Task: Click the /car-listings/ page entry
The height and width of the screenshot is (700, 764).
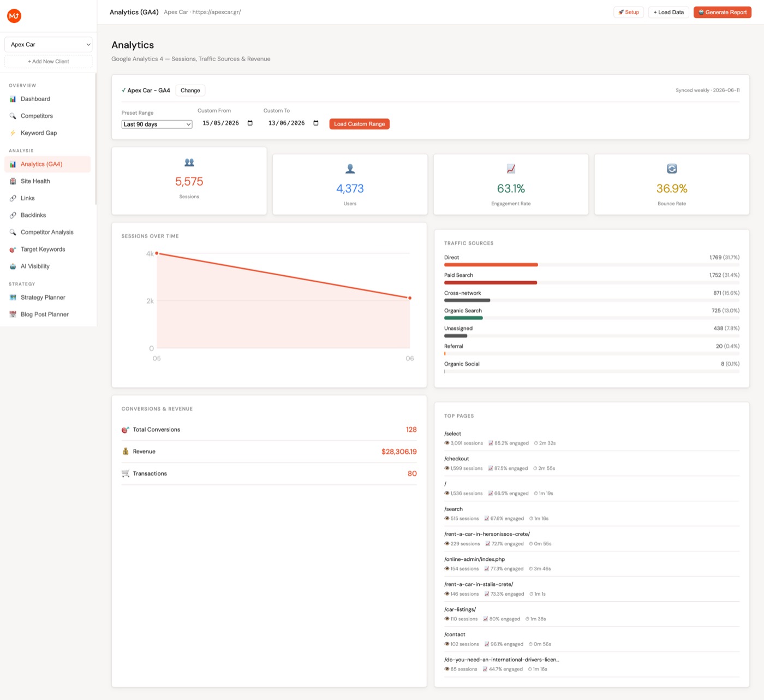Action: [x=592, y=614]
